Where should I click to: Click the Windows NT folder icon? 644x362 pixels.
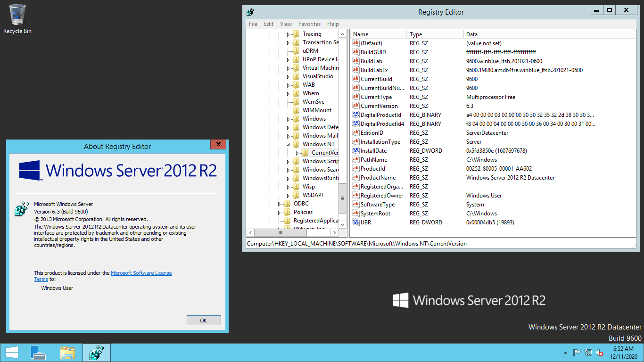click(296, 144)
